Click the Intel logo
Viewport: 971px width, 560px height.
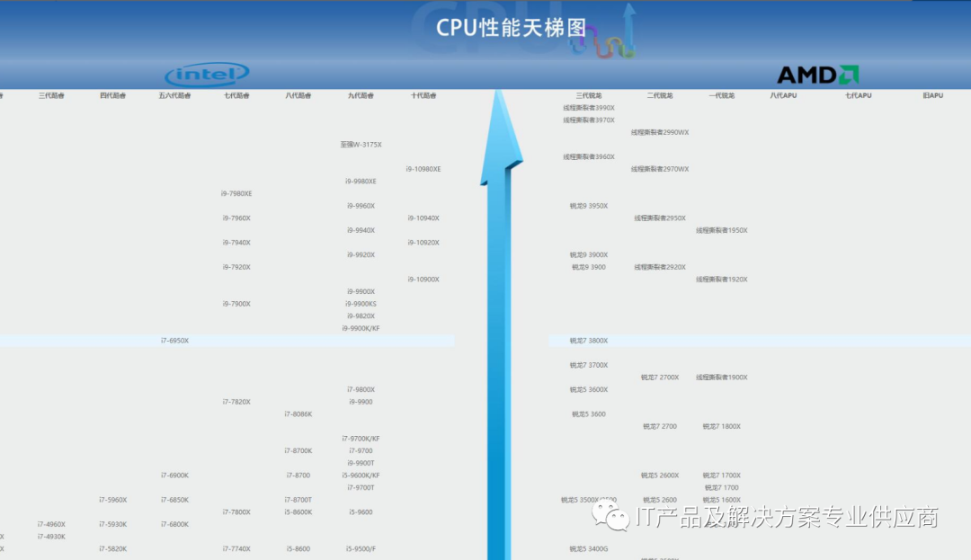pos(207,75)
